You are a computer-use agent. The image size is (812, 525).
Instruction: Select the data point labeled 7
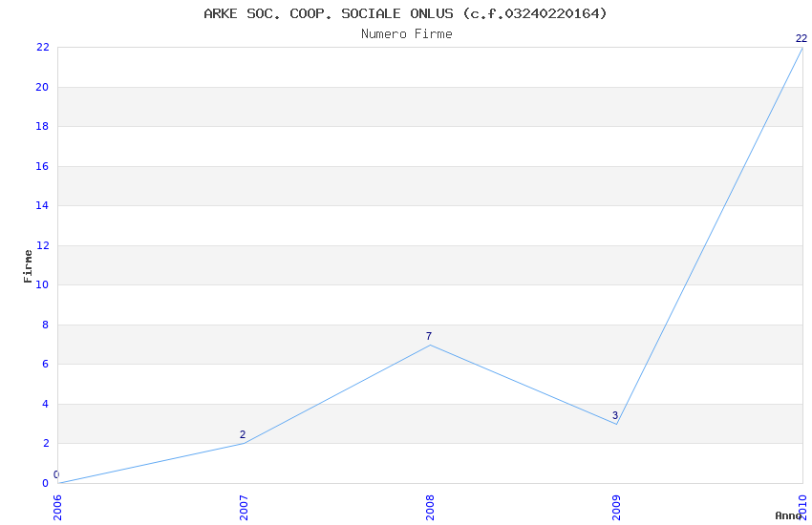430,345
